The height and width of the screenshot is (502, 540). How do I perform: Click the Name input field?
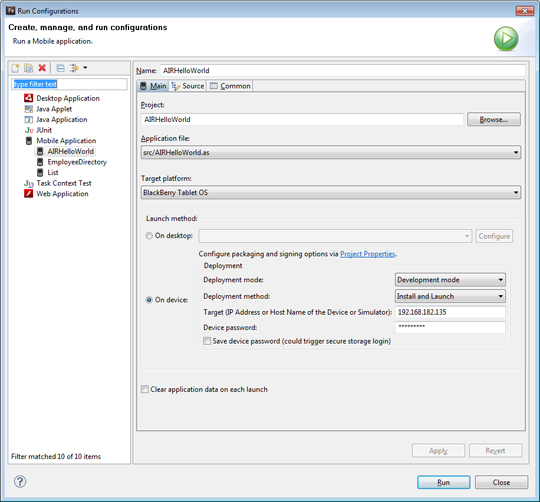(x=343, y=70)
